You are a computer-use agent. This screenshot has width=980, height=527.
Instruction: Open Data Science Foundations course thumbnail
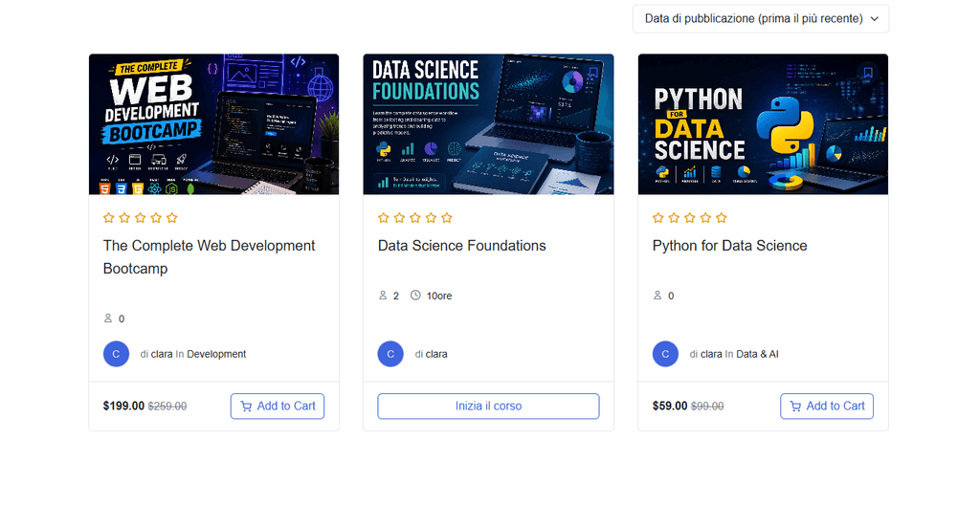point(488,124)
